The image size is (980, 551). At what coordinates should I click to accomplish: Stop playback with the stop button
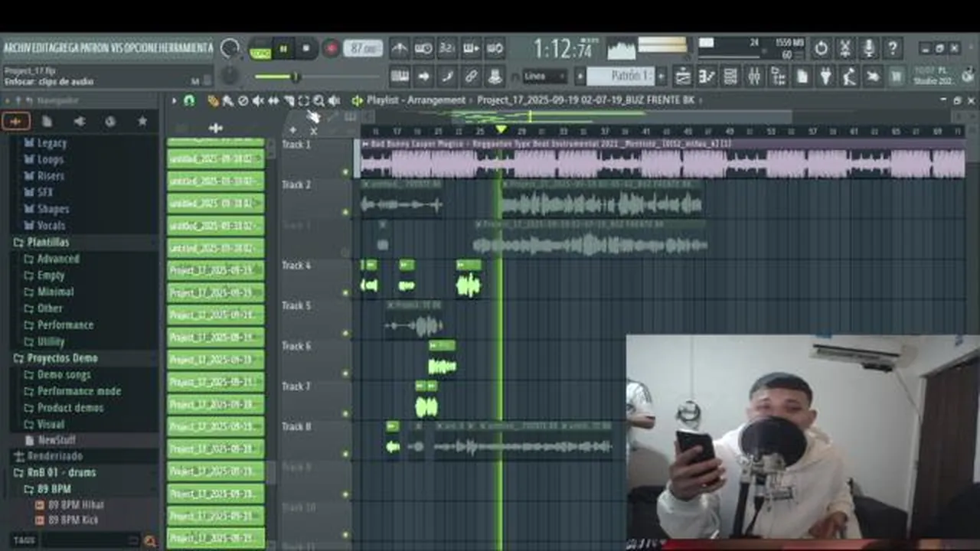pos(307,49)
